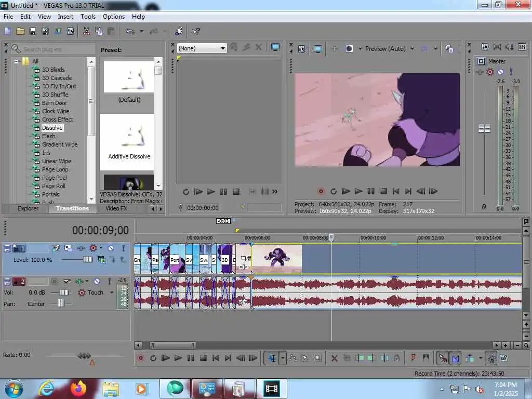Stop playback in the timeline transport
The image size is (532, 399).
point(203,358)
